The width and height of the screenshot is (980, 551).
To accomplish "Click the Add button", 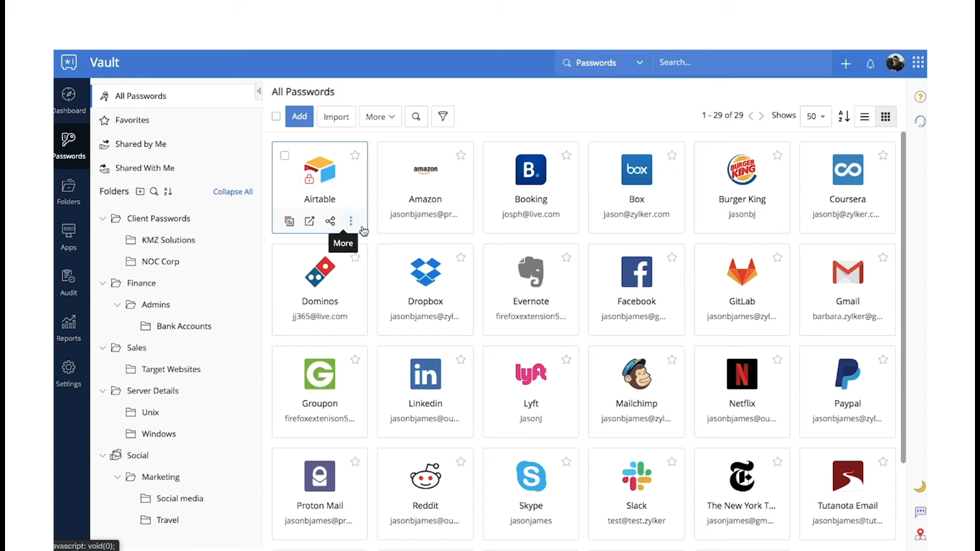I will [299, 116].
